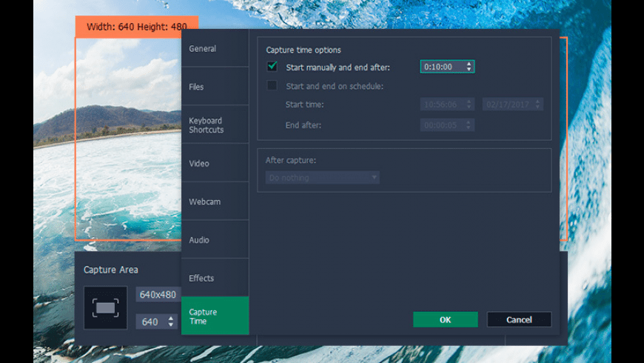Open the General settings tab

215,48
